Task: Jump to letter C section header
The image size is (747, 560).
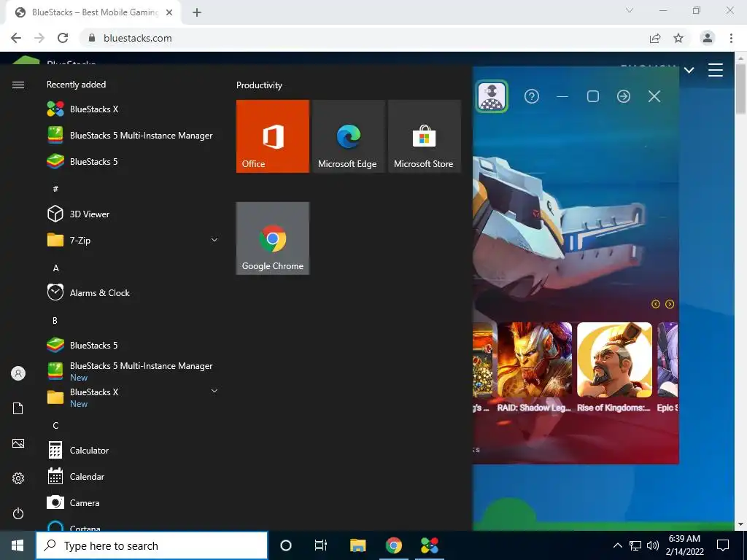Action: tap(55, 425)
